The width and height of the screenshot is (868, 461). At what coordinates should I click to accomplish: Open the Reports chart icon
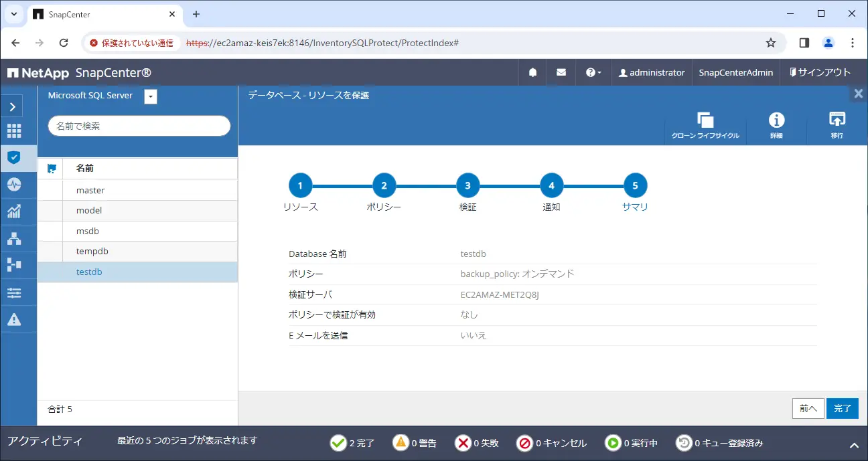[x=13, y=211]
